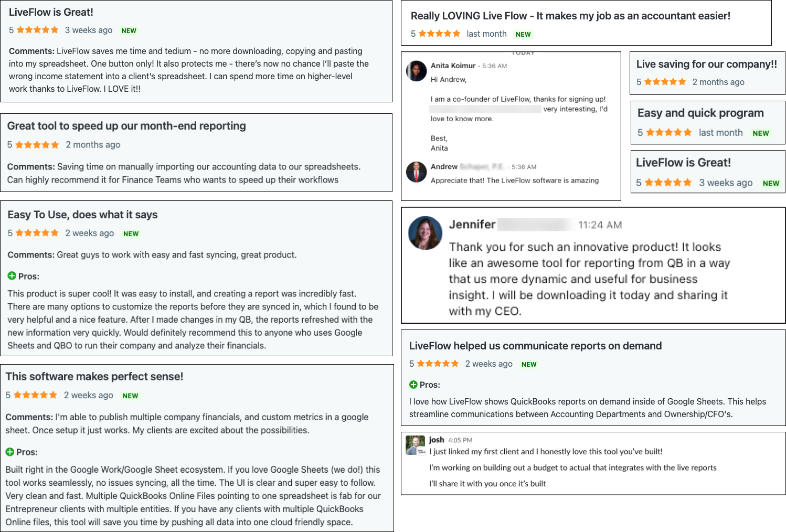Click Andrew's profile avatar in the chat
Viewport: 786px width, 532px height.
(x=417, y=172)
